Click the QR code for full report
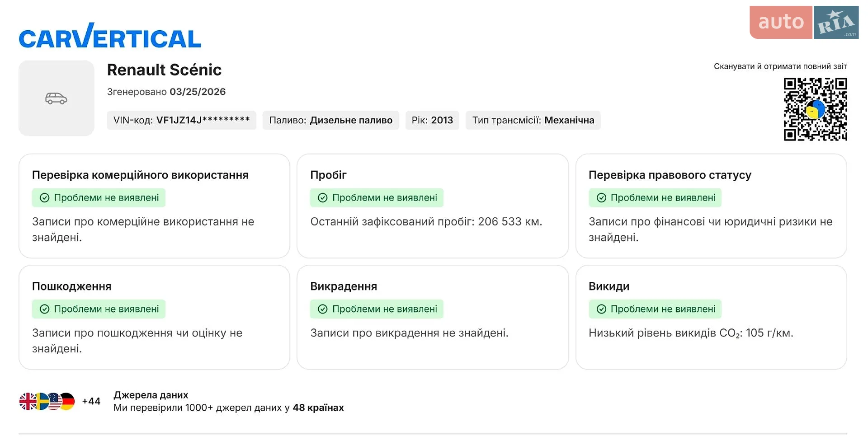The height and width of the screenshot is (445, 868). coord(815,109)
